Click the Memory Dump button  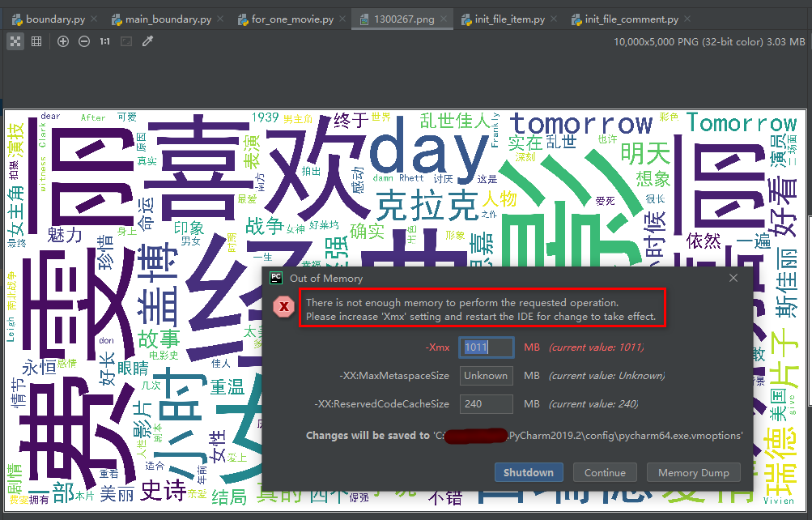click(x=693, y=472)
